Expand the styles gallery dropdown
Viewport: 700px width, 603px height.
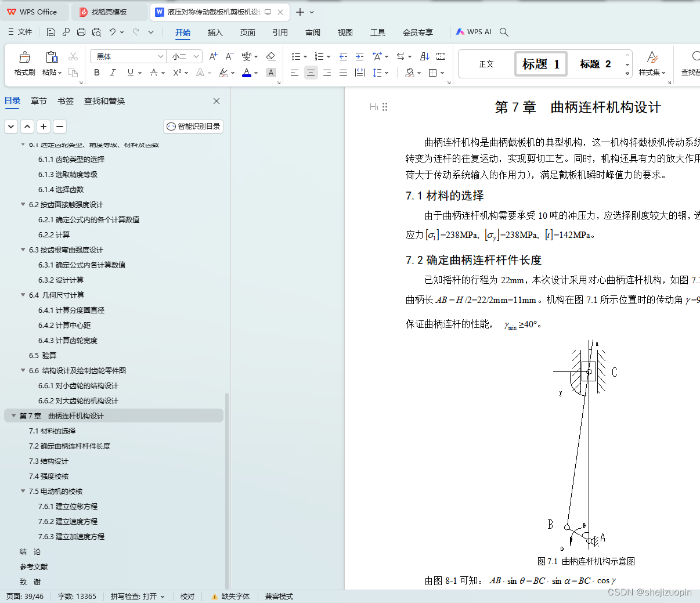627,73
